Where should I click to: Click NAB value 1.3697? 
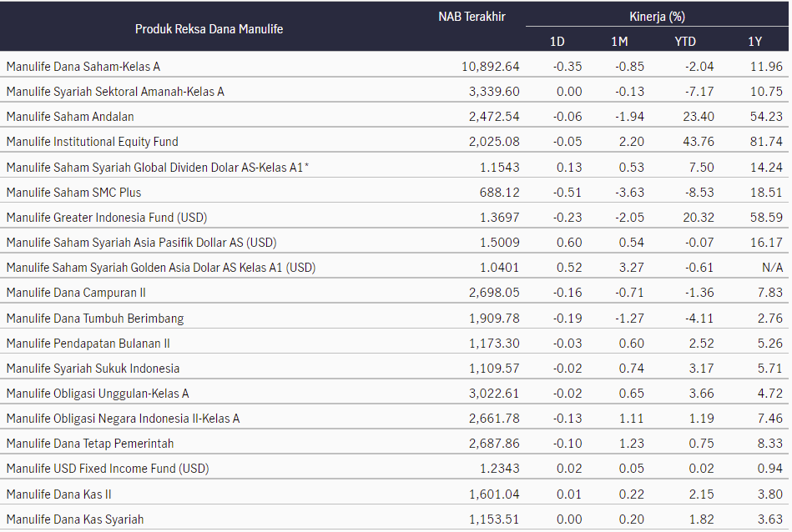tap(500, 218)
